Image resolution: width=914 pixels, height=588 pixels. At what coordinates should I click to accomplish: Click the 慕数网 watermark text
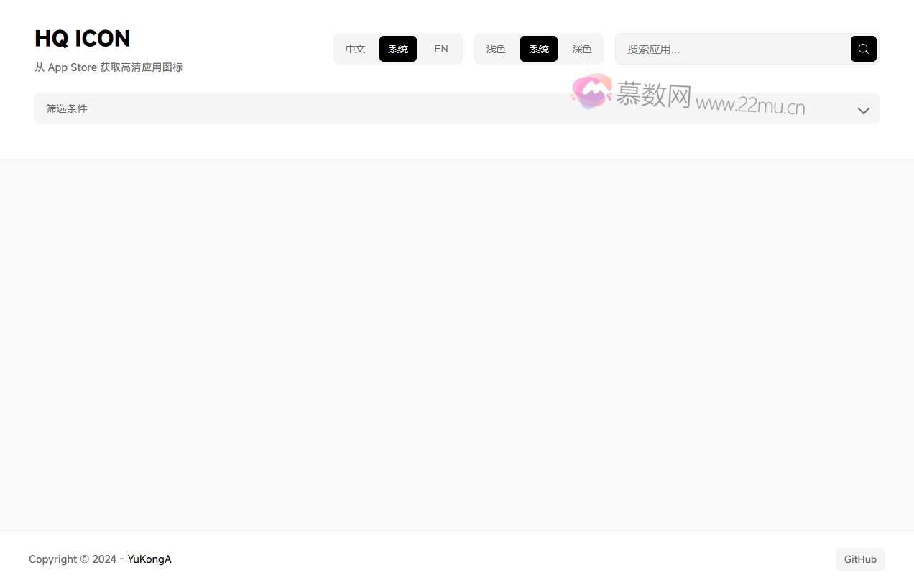coord(653,95)
